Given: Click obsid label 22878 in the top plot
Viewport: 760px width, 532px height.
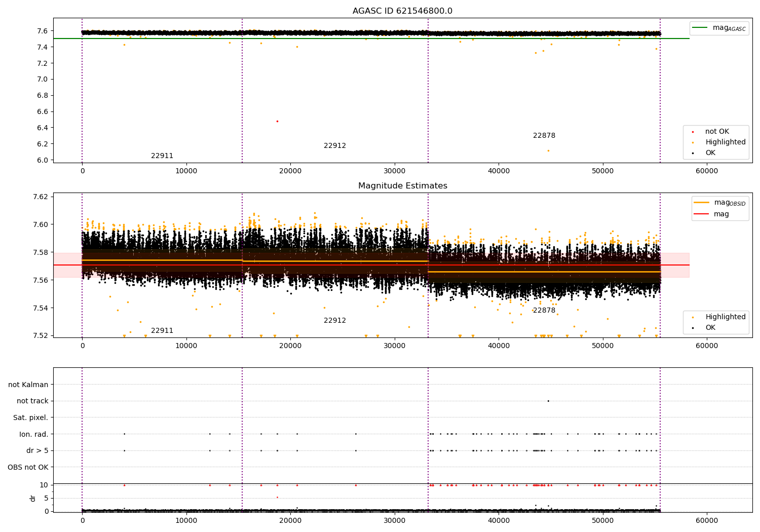Looking at the screenshot, I should point(544,136).
